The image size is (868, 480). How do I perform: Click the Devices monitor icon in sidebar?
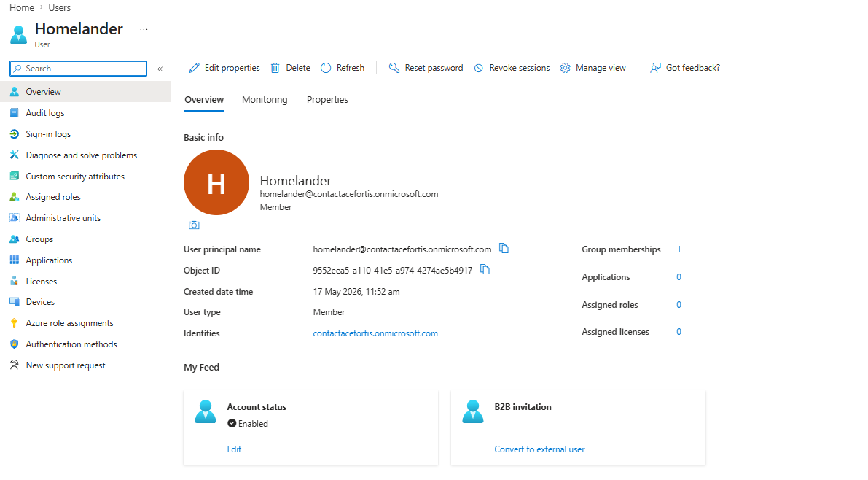pyautogui.click(x=15, y=302)
